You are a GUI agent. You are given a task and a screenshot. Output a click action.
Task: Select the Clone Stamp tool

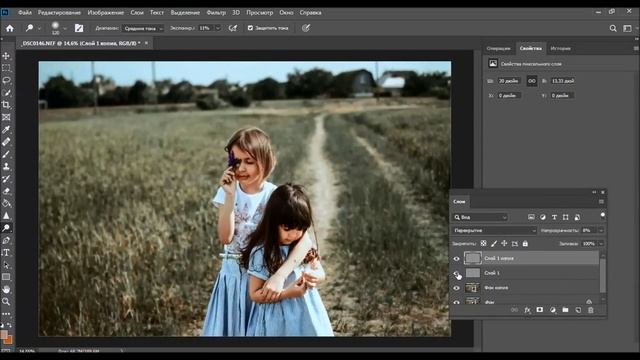[x=6, y=167]
